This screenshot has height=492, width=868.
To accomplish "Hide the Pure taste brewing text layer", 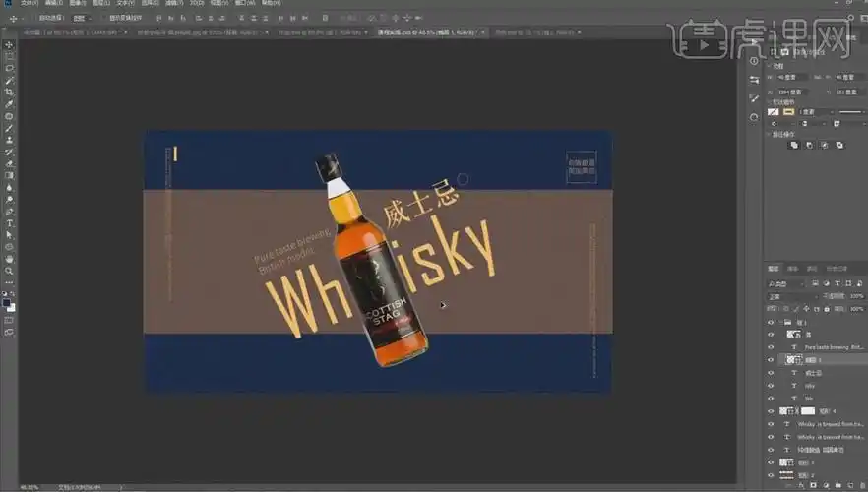I will 771,347.
